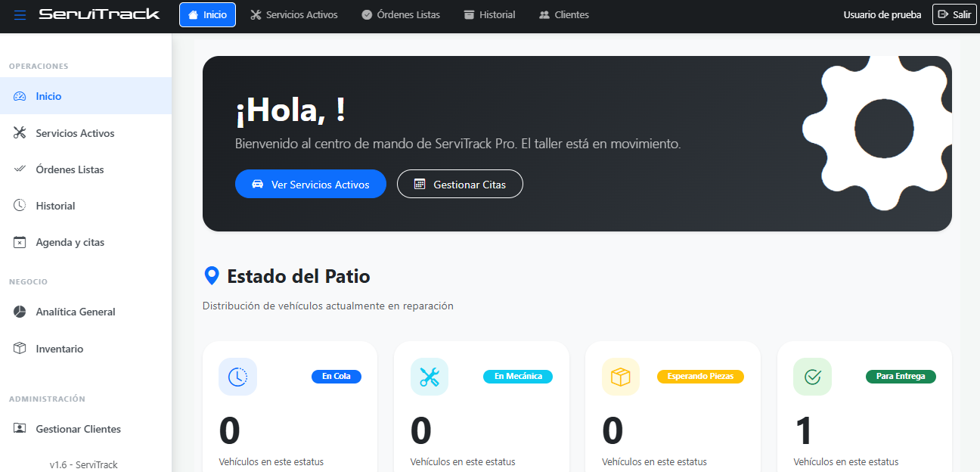Open Historial via its clock icon
Image resolution: width=980 pixels, height=472 pixels.
[18, 205]
